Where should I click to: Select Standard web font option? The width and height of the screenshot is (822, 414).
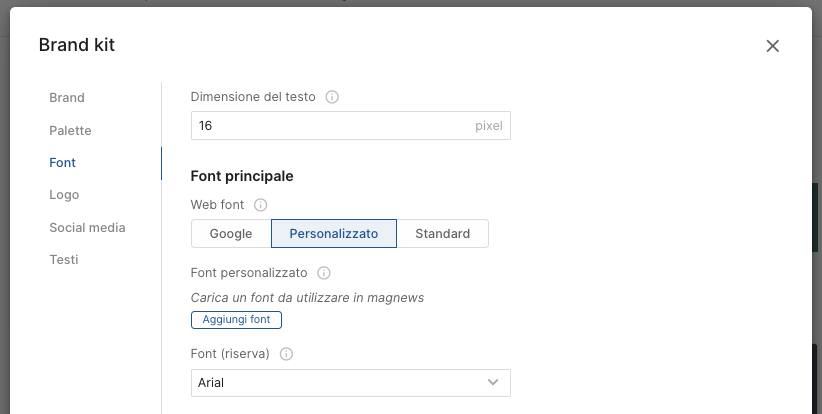click(x=442, y=234)
